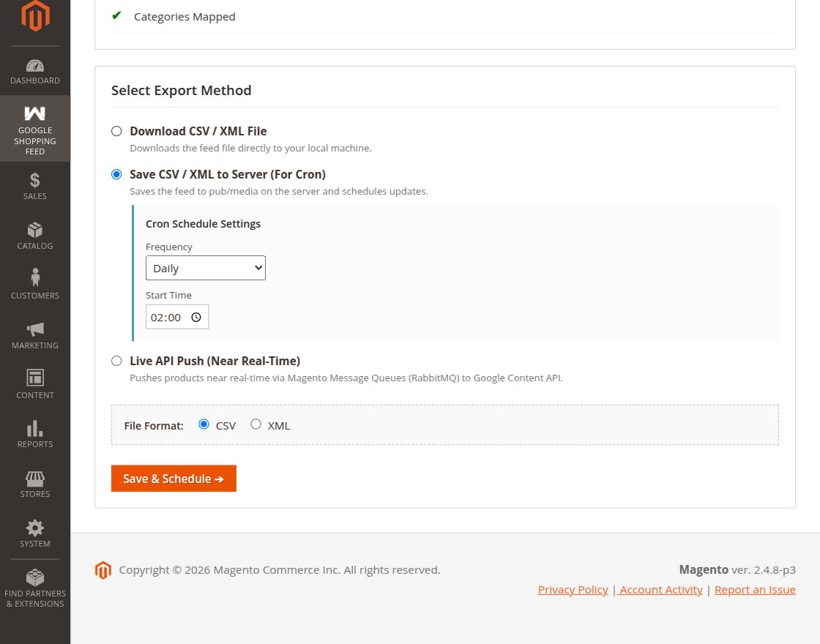Click the Magento ver. 2.4.8-p3 text
This screenshot has height=644, width=820.
(737, 570)
